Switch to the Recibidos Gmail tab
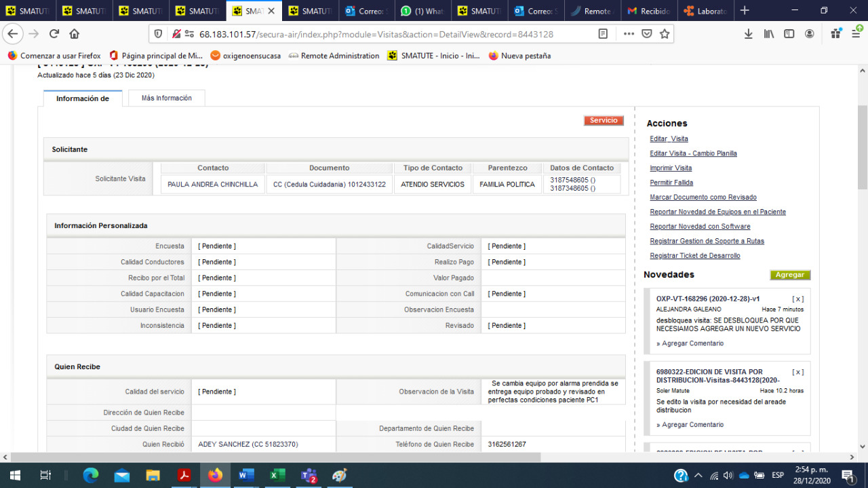Viewport: 868px width, 488px height. (649, 11)
